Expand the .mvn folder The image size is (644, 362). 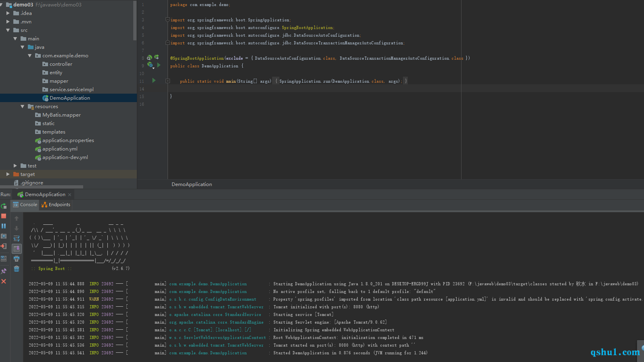tap(8, 22)
